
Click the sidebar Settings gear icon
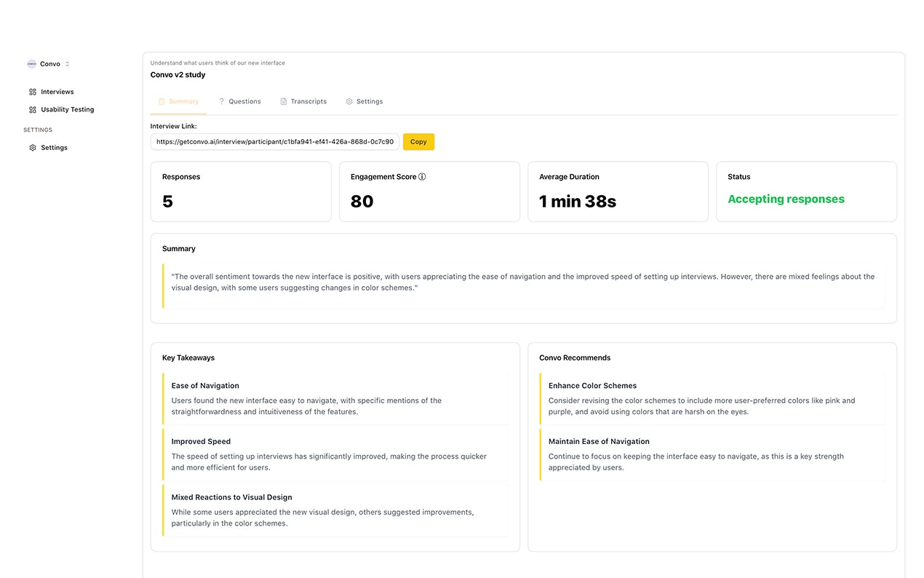coord(33,148)
